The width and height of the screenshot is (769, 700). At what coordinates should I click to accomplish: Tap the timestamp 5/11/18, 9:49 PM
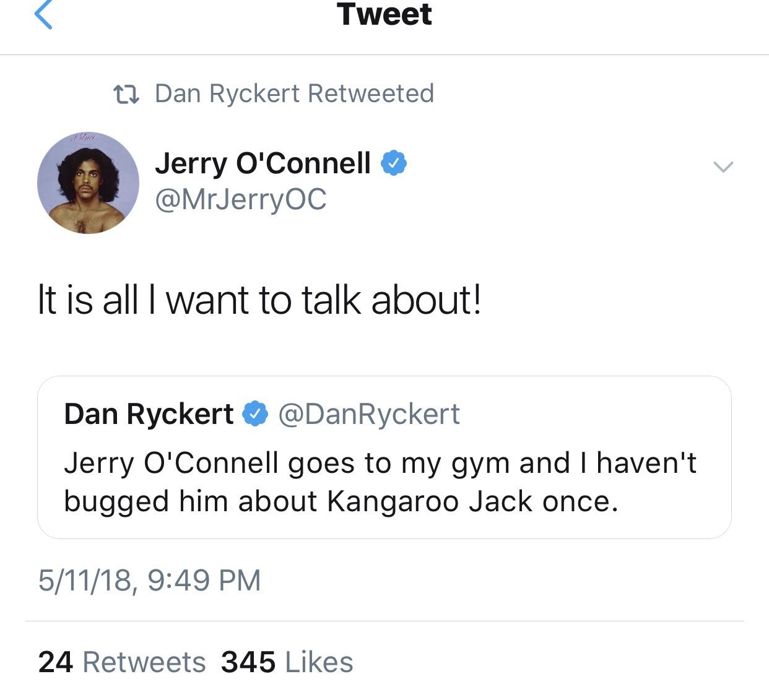click(x=149, y=580)
